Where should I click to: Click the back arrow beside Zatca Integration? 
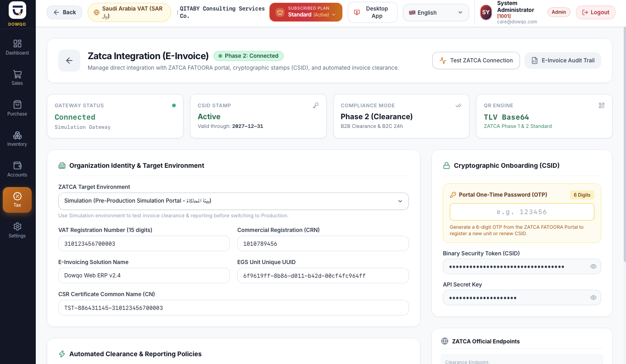point(69,61)
